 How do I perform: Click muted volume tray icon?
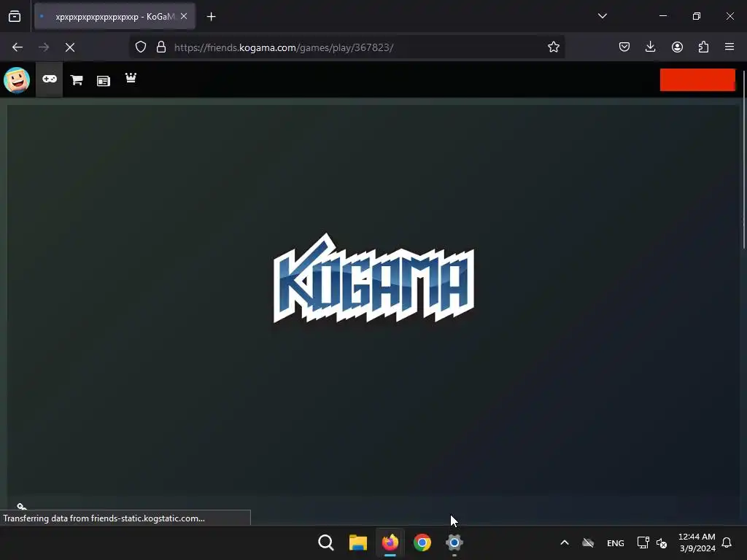[x=661, y=542]
